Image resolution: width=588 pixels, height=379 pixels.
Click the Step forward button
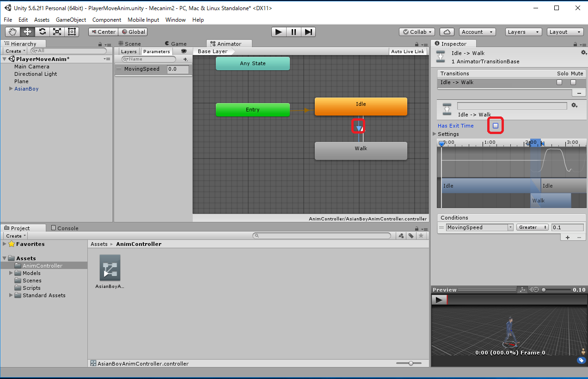click(x=309, y=32)
